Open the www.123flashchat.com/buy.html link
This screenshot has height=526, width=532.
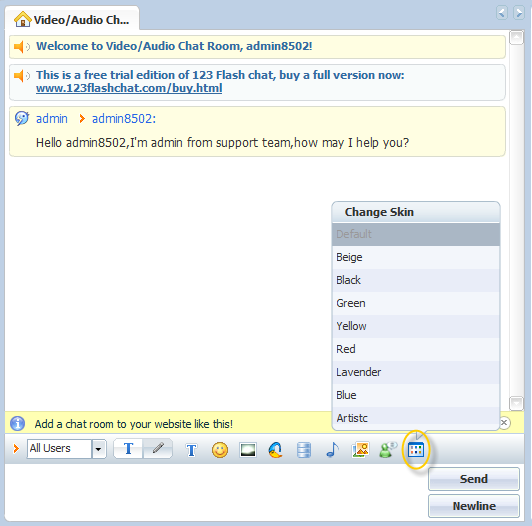point(129,88)
